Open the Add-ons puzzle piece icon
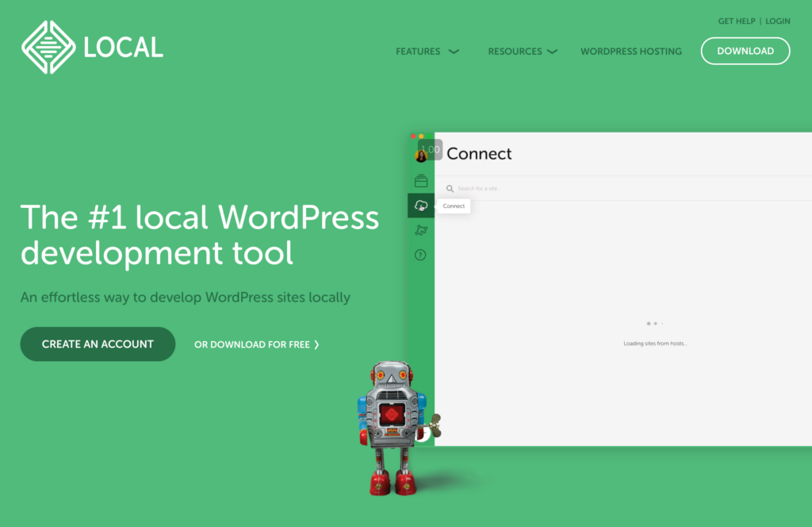 click(x=421, y=231)
